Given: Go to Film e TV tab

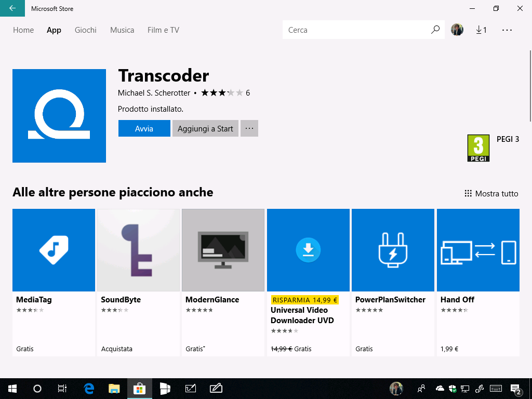Looking at the screenshot, I should [x=163, y=30].
